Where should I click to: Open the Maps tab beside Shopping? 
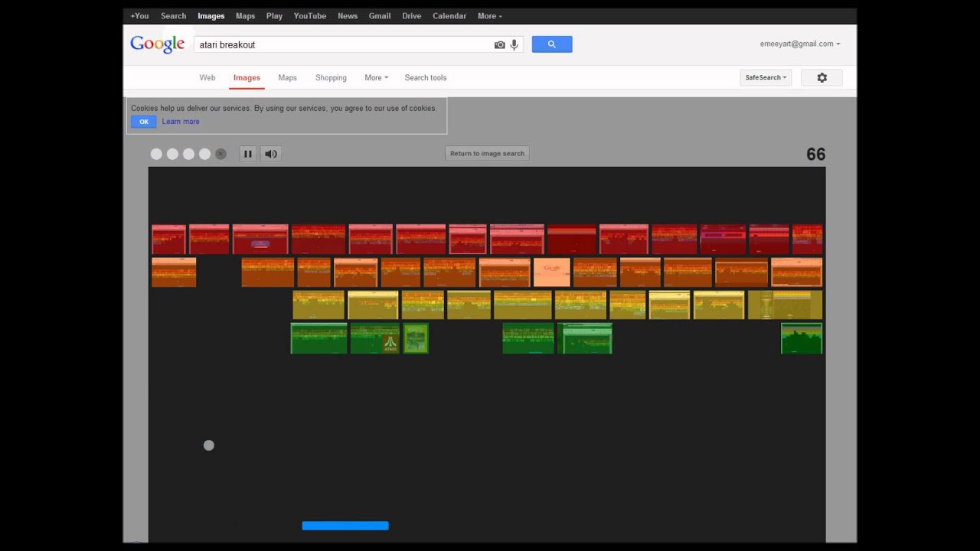point(287,77)
